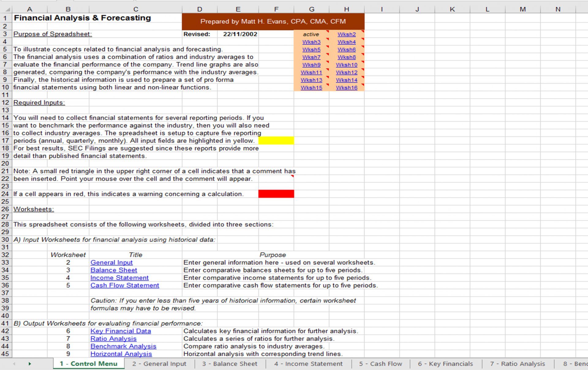Select column M header
This screenshot has height=370, width=588.
[522, 9]
